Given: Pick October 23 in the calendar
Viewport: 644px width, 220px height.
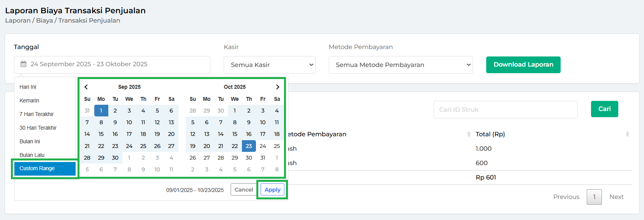Looking at the screenshot, I should (x=249, y=146).
